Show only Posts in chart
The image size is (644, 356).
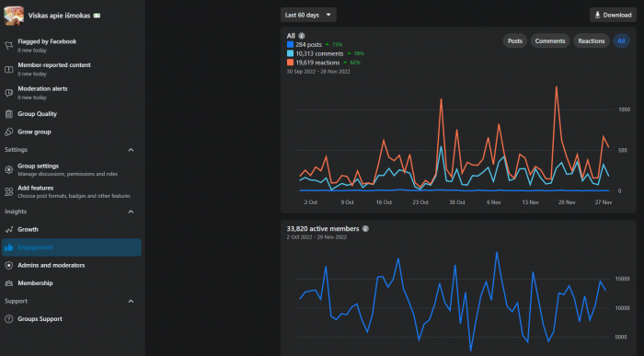[x=514, y=40]
